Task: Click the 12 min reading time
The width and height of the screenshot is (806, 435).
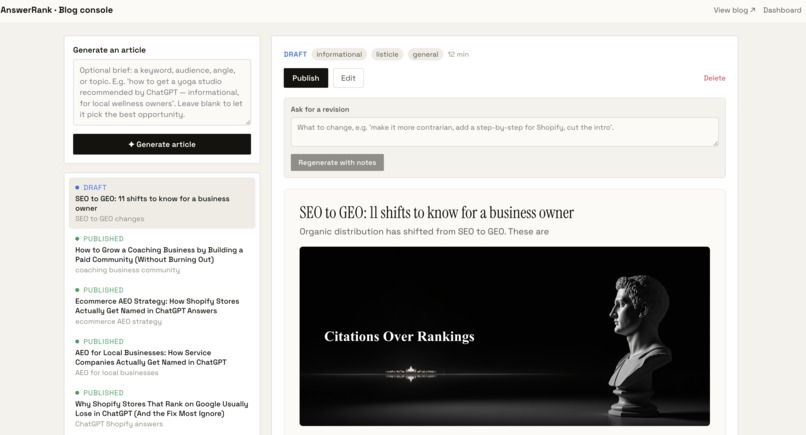Action: click(x=458, y=55)
